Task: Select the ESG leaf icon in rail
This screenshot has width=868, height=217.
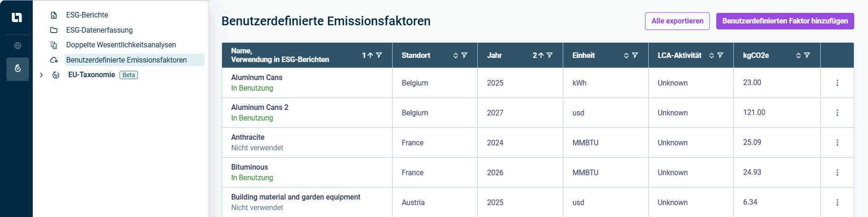Action: click(x=17, y=69)
